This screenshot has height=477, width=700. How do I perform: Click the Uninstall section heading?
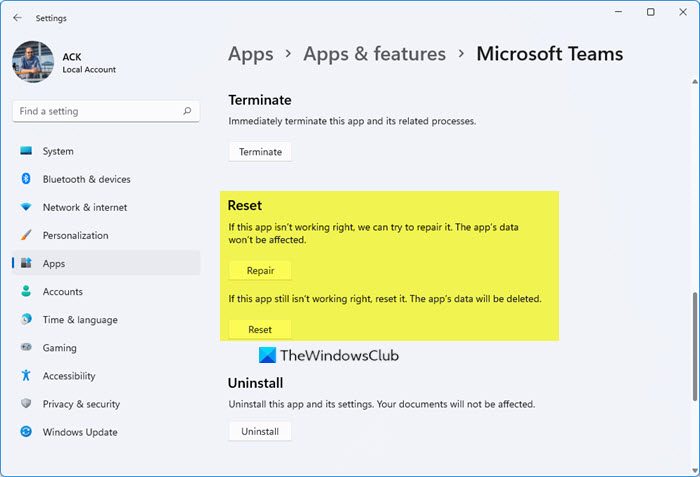pos(255,383)
